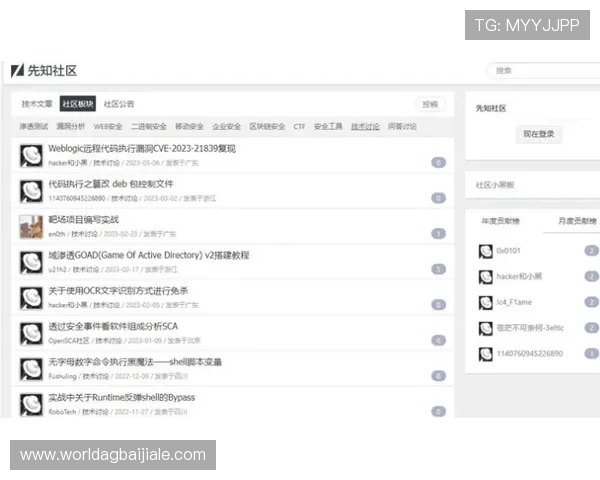Click author name Fushuling
This screenshot has width=600, height=480.
[x=62, y=376]
